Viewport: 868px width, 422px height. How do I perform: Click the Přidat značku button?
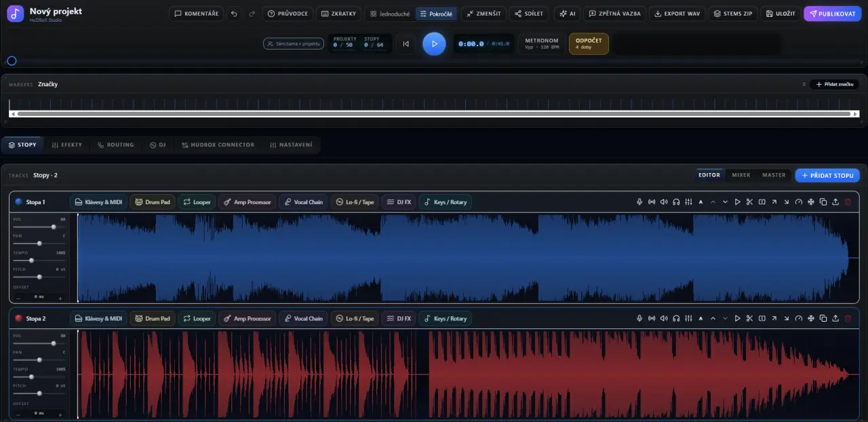pos(834,84)
